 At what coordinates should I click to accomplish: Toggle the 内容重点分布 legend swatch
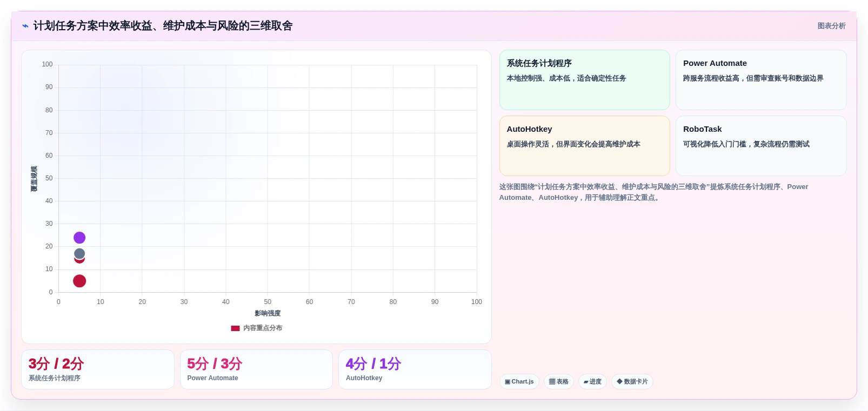[x=235, y=328]
